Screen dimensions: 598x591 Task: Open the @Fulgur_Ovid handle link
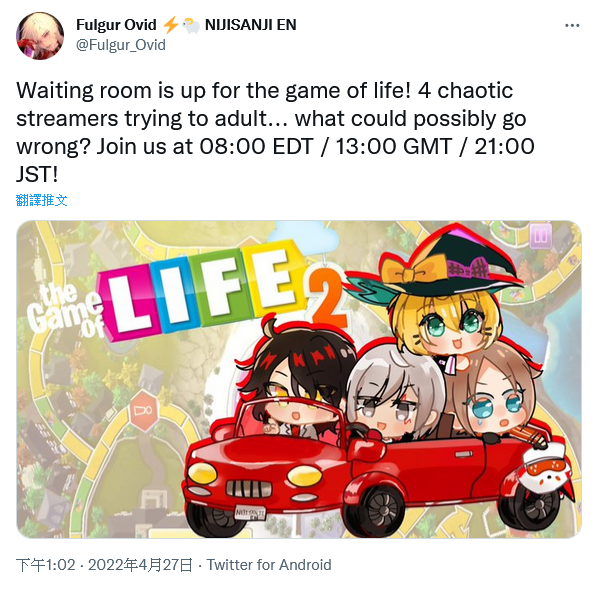coord(121,45)
